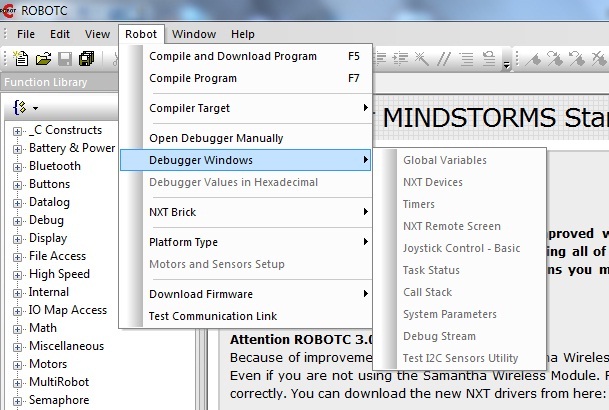Click NXT Devices in debugger submenu

coord(459,182)
